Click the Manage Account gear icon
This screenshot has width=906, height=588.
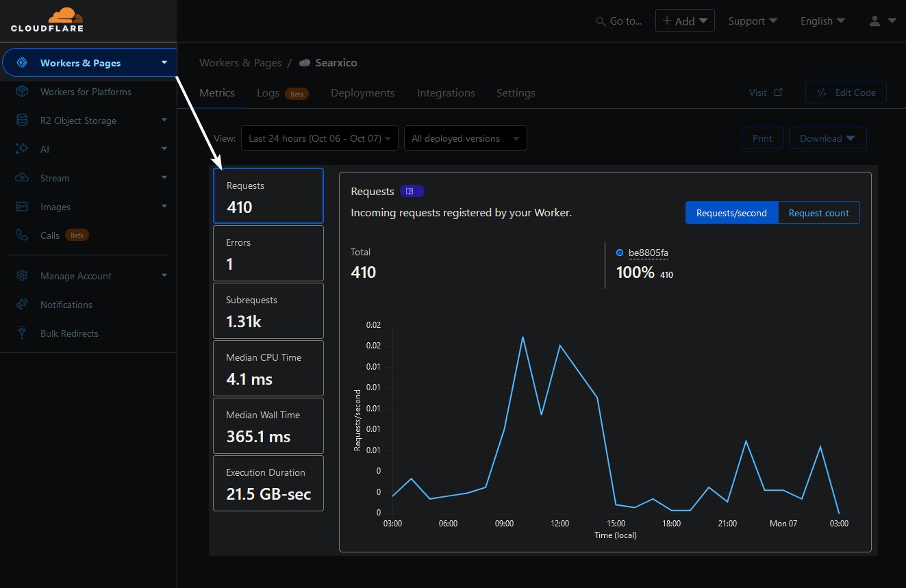[x=22, y=276]
